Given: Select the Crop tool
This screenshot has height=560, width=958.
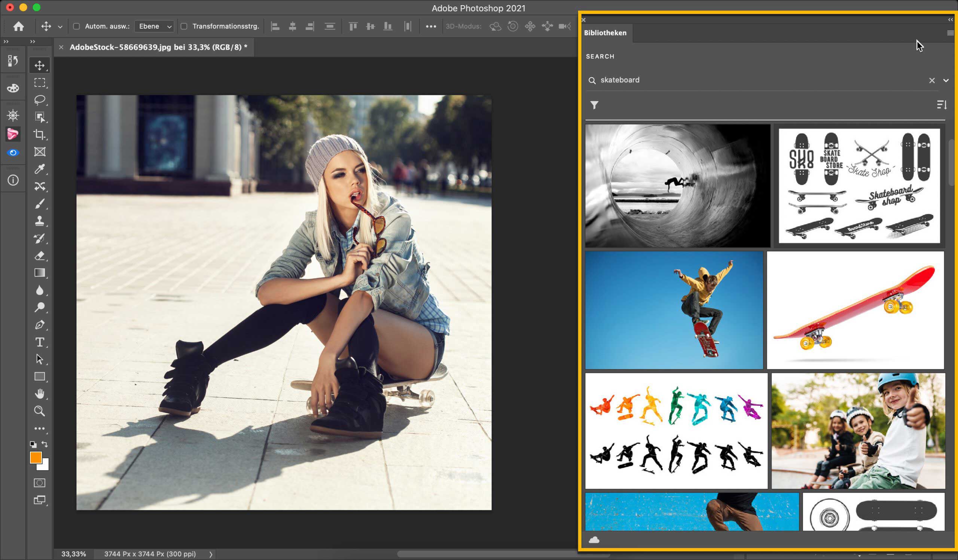Looking at the screenshot, I should click(x=40, y=135).
